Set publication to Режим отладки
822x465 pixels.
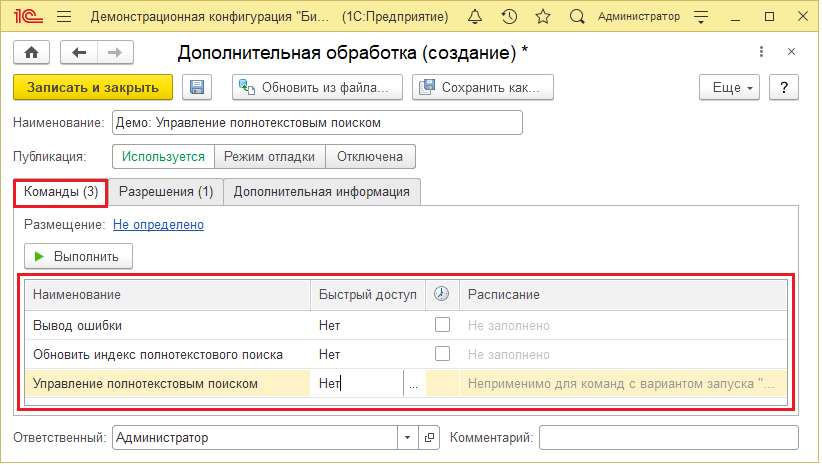click(269, 157)
